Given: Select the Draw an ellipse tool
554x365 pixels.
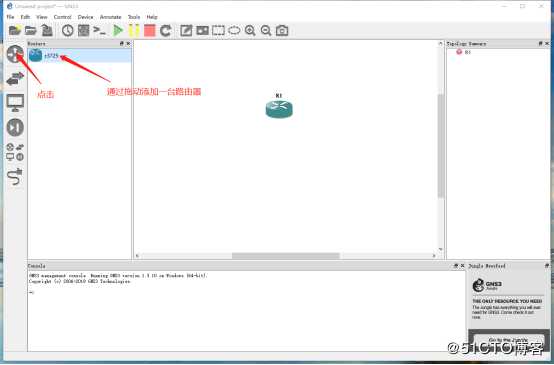Looking at the screenshot, I should (x=234, y=30).
